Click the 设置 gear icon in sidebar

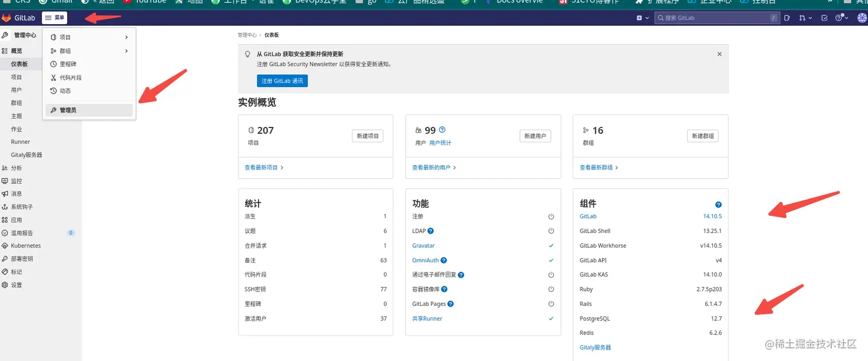click(5, 285)
